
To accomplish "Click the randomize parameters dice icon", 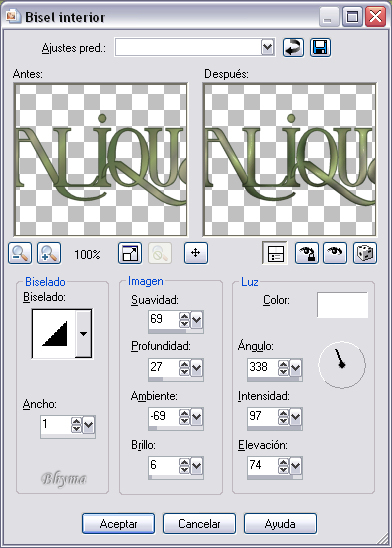I will click(x=365, y=253).
